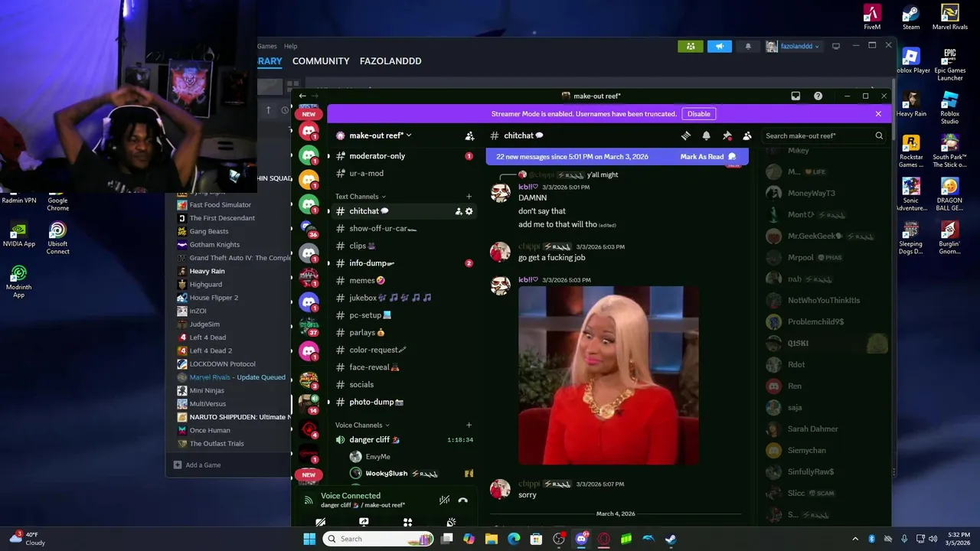This screenshot has width=980, height=551.
Task: Collapse the Voice Channels category
Action: point(362,425)
